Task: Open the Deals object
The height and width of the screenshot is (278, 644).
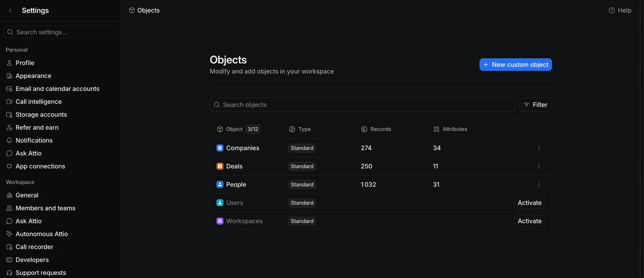Action: [x=234, y=166]
